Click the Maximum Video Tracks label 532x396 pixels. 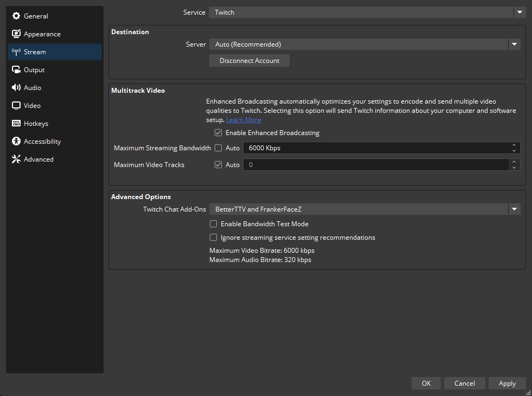pyautogui.click(x=149, y=164)
